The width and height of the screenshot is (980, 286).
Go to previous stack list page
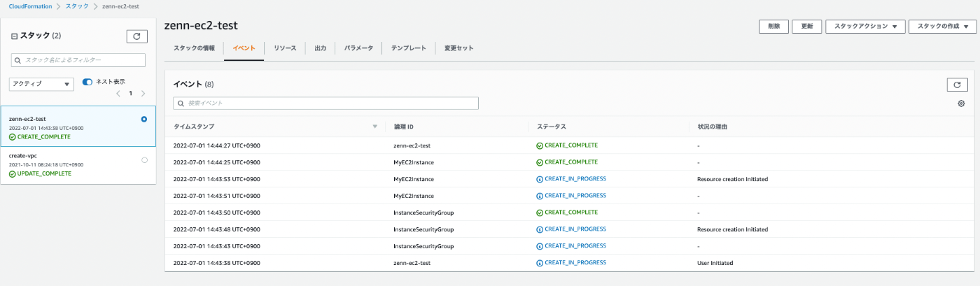(118, 93)
